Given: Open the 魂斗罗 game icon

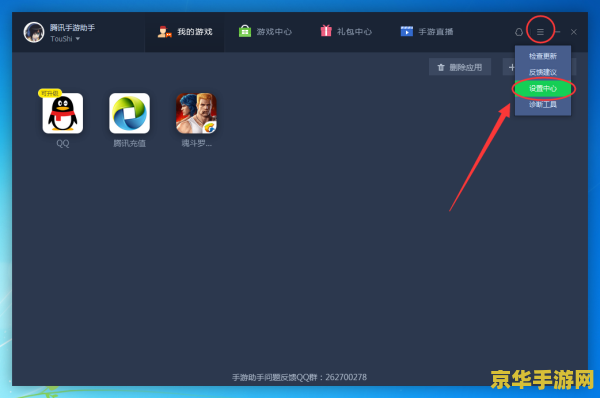Looking at the screenshot, I should tap(196, 113).
